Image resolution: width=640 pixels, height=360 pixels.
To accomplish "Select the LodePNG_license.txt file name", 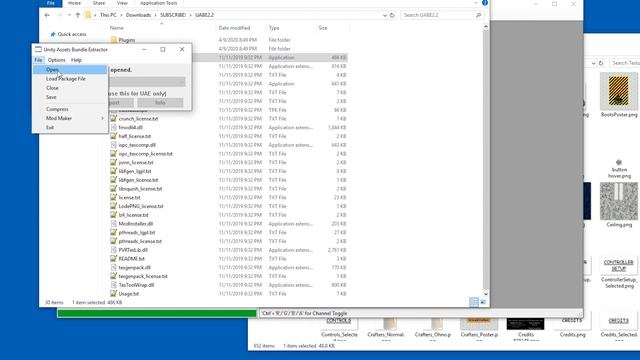I will pos(141,206).
